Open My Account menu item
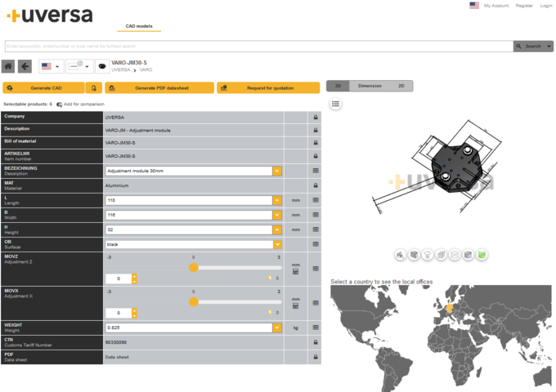 click(496, 6)
